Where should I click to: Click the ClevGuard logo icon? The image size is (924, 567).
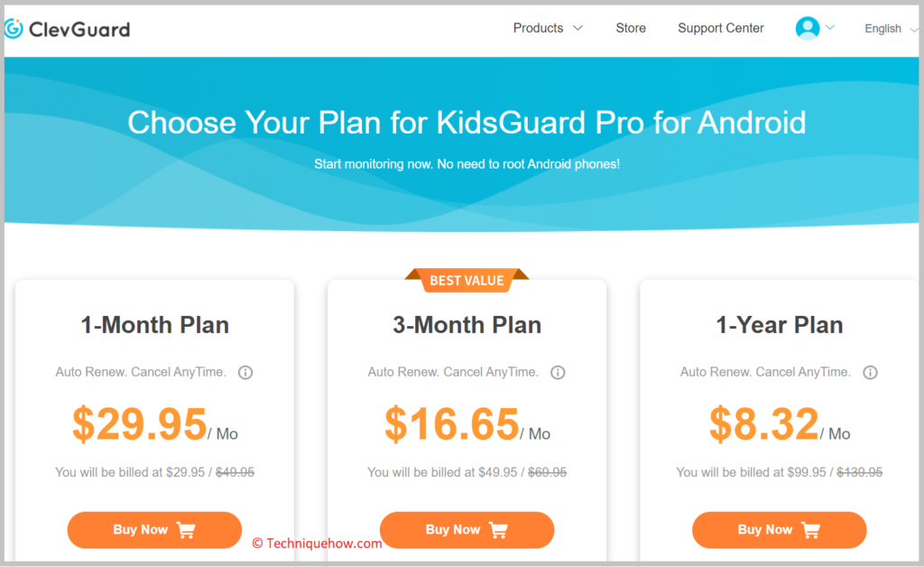click(14, 28)
